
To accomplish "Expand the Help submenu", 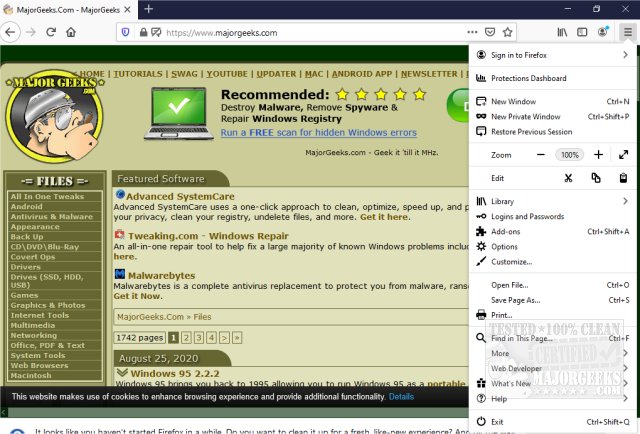I will tap(552, 398).
